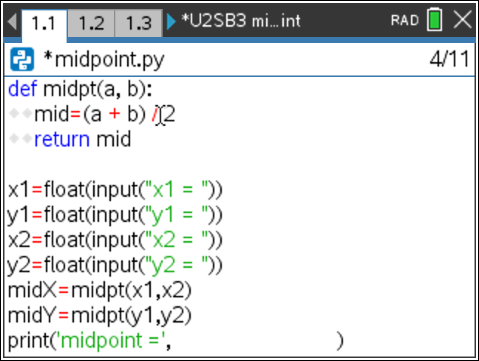Click the *midpoint.py file name
Image resolution: width=479 pixels, height=361 pixels.
[104, 60]
